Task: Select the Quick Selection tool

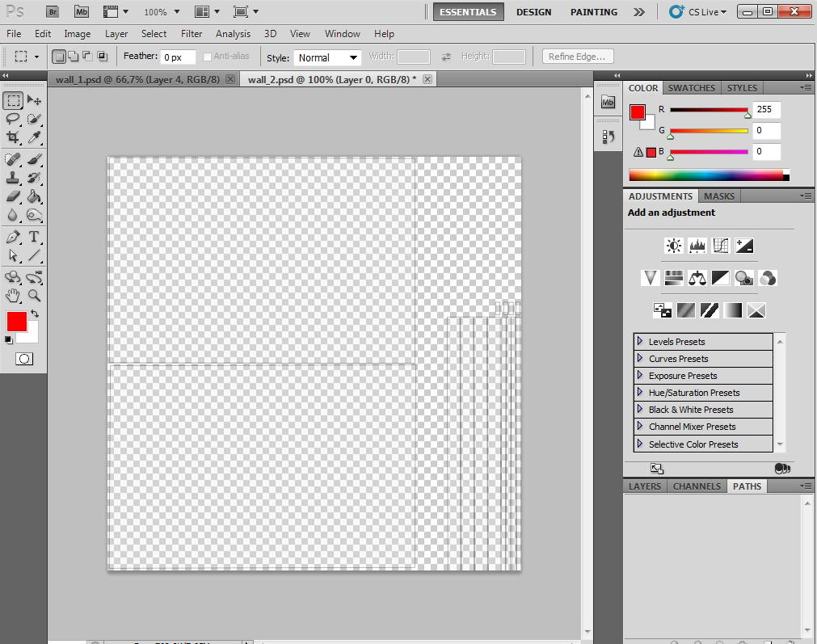Action: [35, 119]
